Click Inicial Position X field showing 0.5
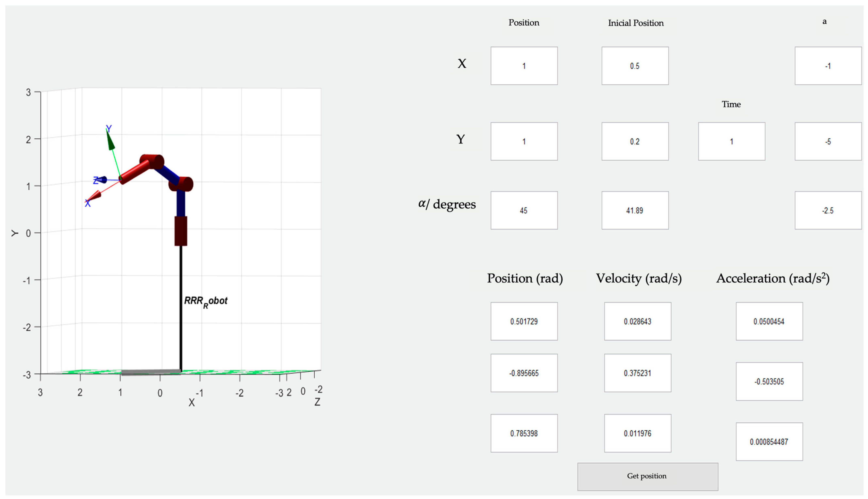The image size is (868, 499). point(635,66)
